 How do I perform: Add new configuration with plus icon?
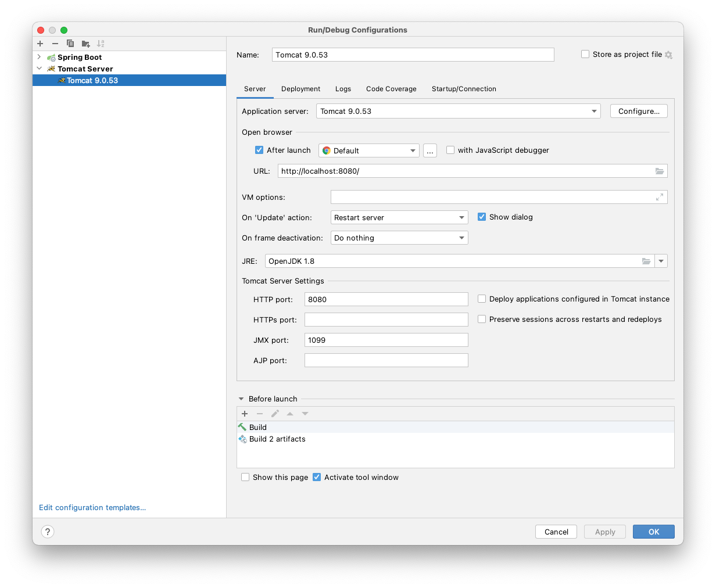click(40, 44)
